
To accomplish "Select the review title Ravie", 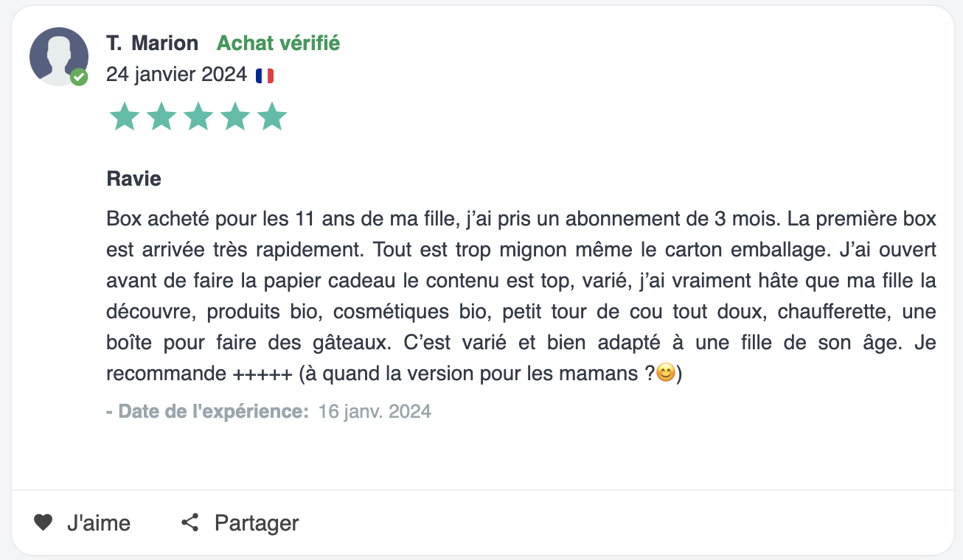I will pyautogui.click(x=134, y=178).
